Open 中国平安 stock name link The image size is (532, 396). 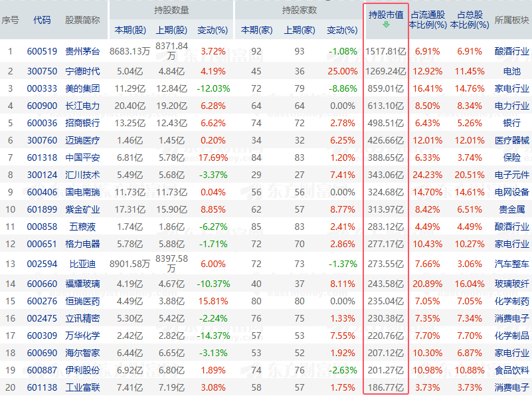click(82, 157)
